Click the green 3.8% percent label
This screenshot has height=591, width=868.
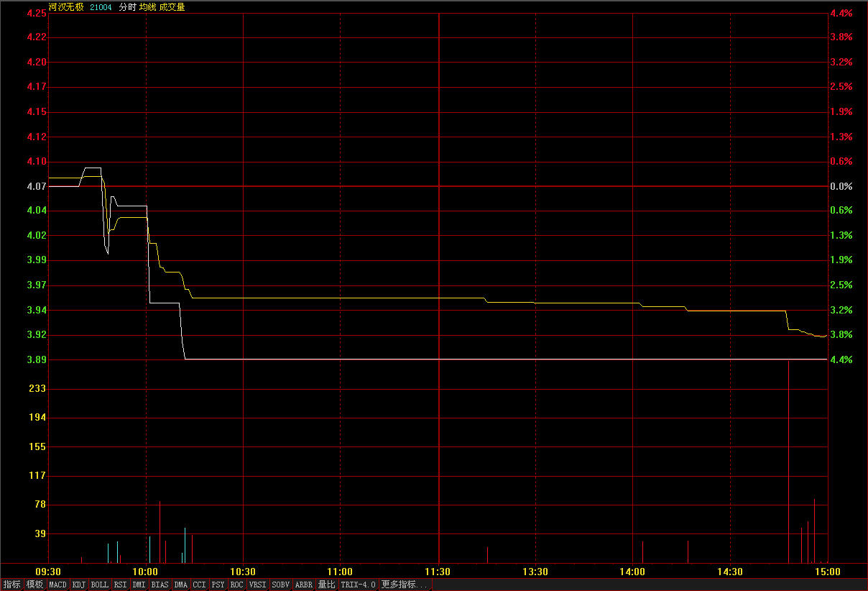point(841,334)
